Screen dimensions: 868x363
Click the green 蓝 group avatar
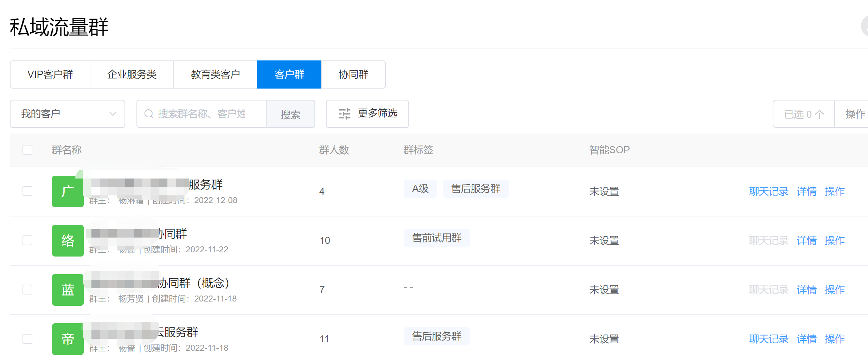click(x=68, y=290)
